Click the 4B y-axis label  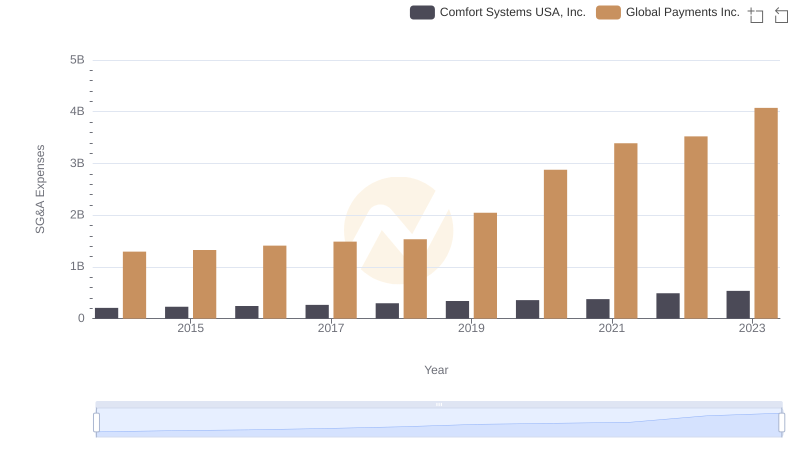click(77, 111)
